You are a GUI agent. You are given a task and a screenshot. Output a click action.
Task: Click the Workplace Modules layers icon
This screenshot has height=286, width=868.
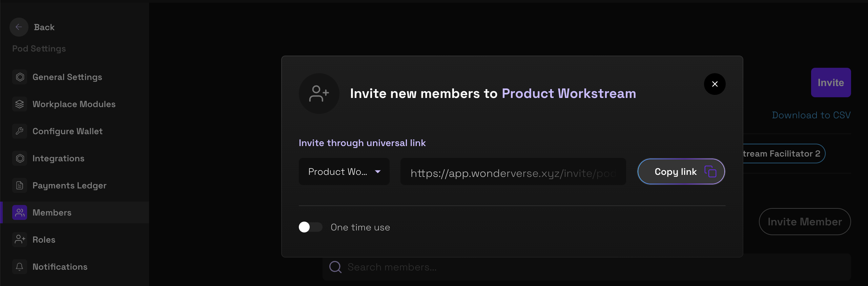20,104
